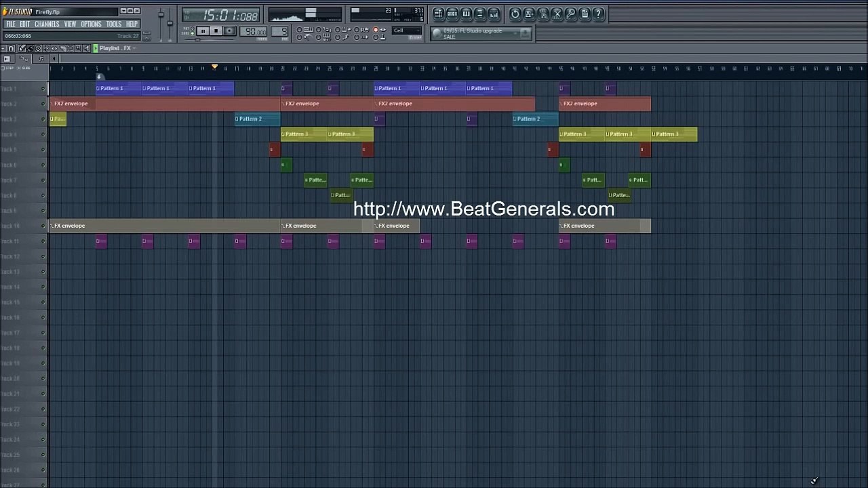
Task: Arm recording with the record button
Action: tap(230, 30)
